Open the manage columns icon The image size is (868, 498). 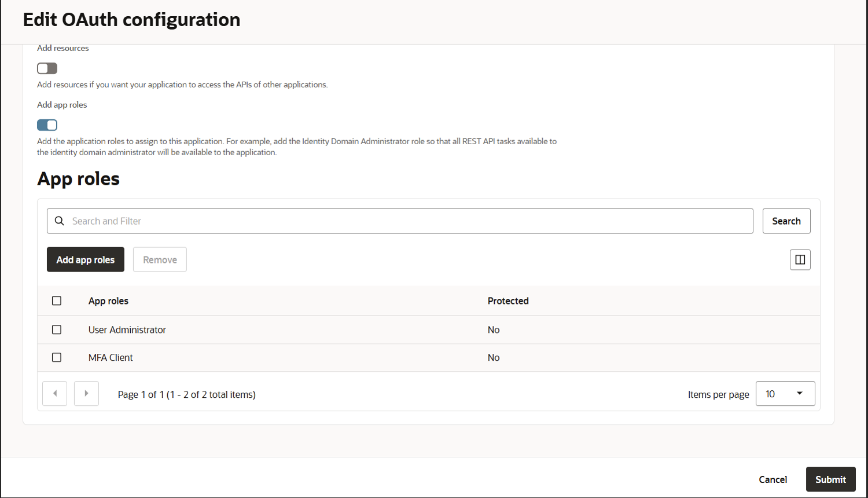[800, 259]
